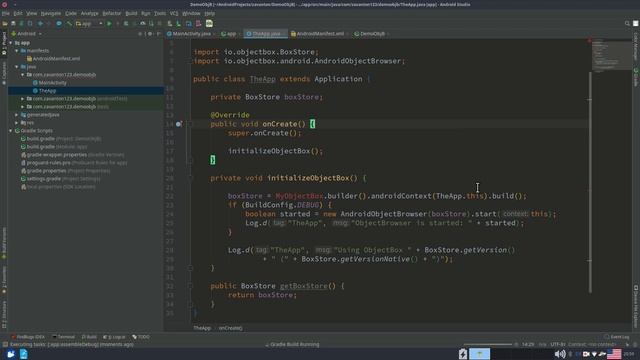Select gradle.properties in project tree

point(47,171)
